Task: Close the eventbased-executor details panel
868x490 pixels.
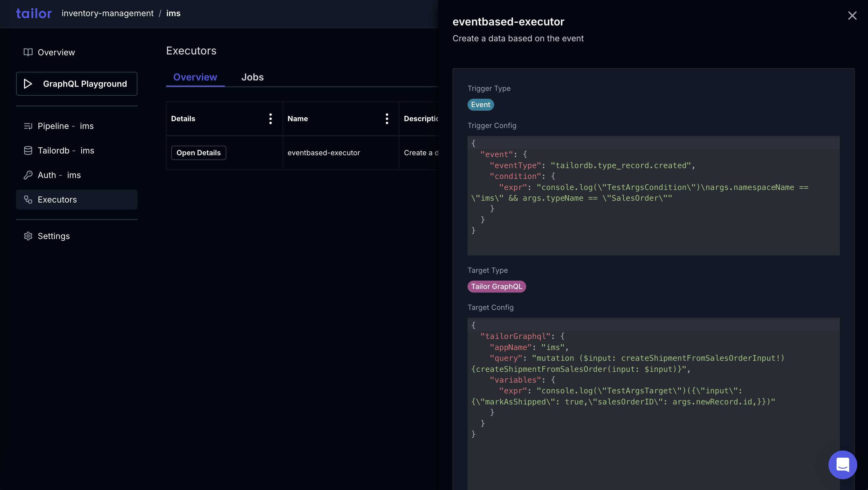Action: (x=852, y=16)
